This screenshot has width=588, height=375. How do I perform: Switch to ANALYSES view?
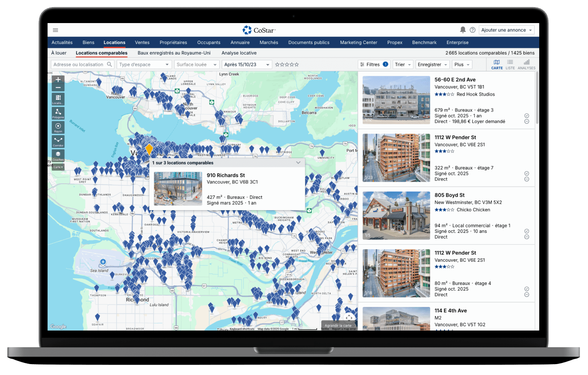[526, 64]
